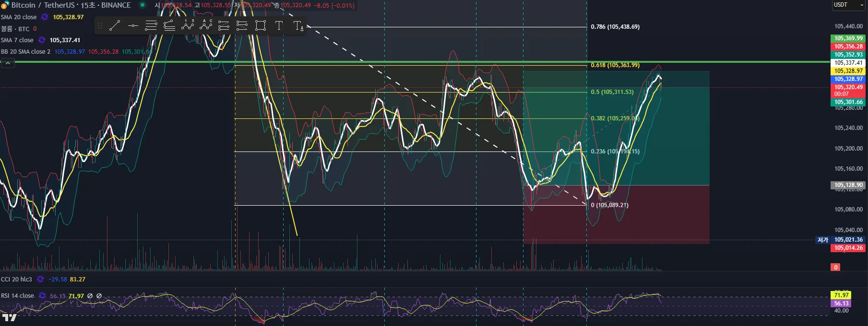Click the yellow 71.97 RSI axis label
Image resolution: width=868 pixels, height=326 pixels.
coord(841,295)
